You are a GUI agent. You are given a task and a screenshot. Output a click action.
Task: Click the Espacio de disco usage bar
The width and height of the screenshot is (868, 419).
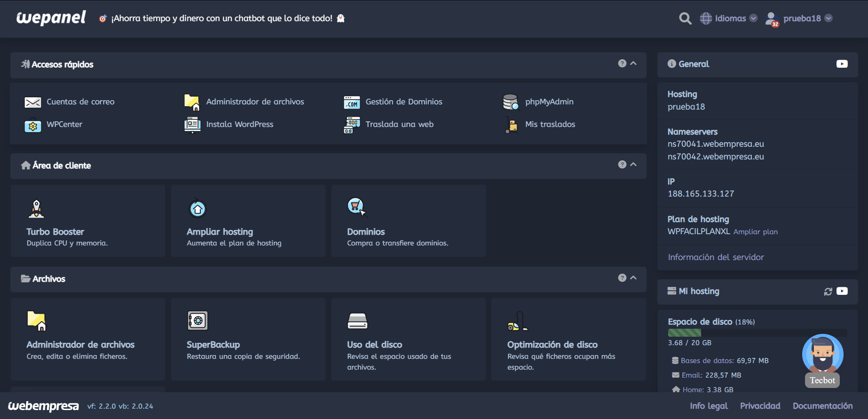click(757, 332)
